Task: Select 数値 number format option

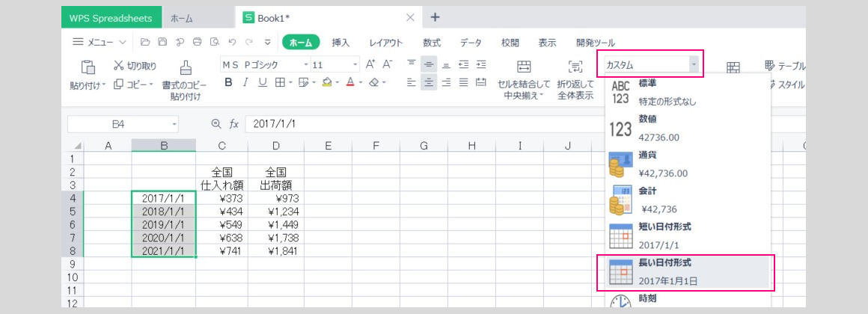Action: 688,128
